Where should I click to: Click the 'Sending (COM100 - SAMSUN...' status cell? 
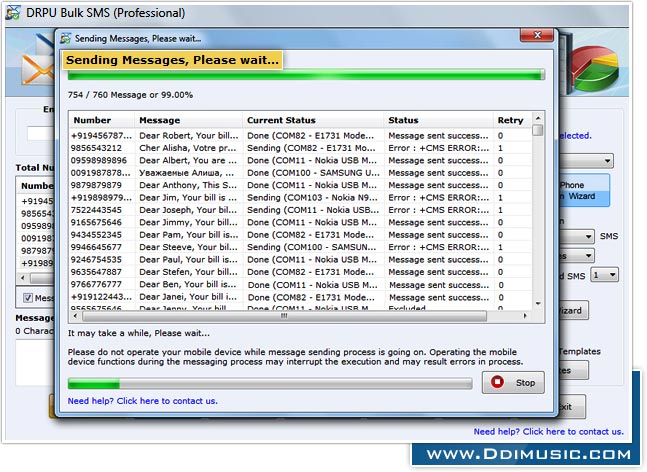(312, 247)
